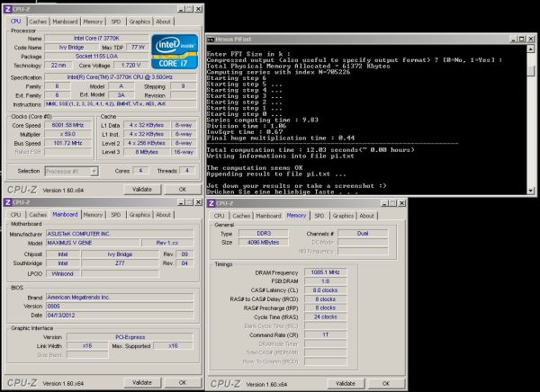Click the Bus Speed value 101.72 MHz
Image resolution: width=540 pixels, height=392 pixels.
(67, 143)
